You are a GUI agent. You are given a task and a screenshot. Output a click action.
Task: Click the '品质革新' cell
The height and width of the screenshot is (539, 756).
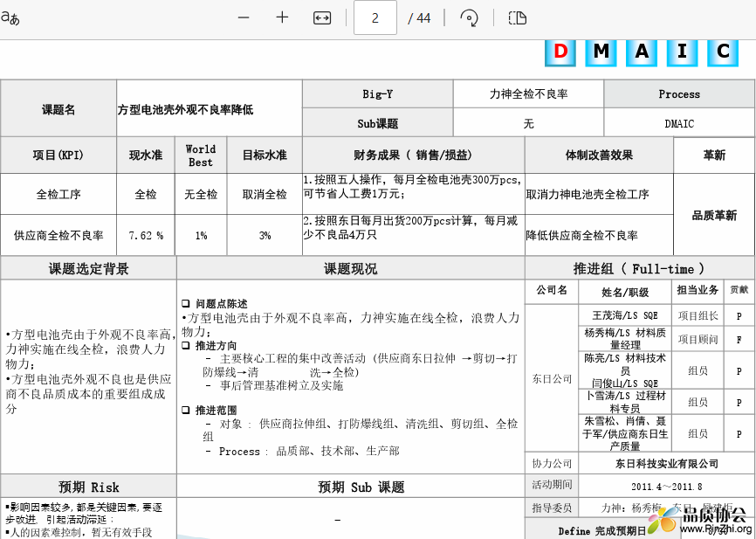(714, 215)
